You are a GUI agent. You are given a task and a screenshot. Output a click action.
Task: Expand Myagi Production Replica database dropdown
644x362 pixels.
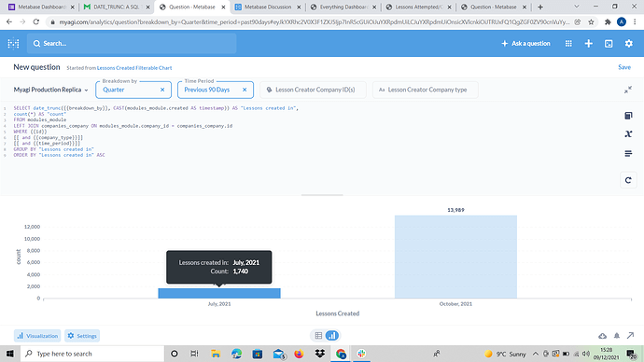51,90
